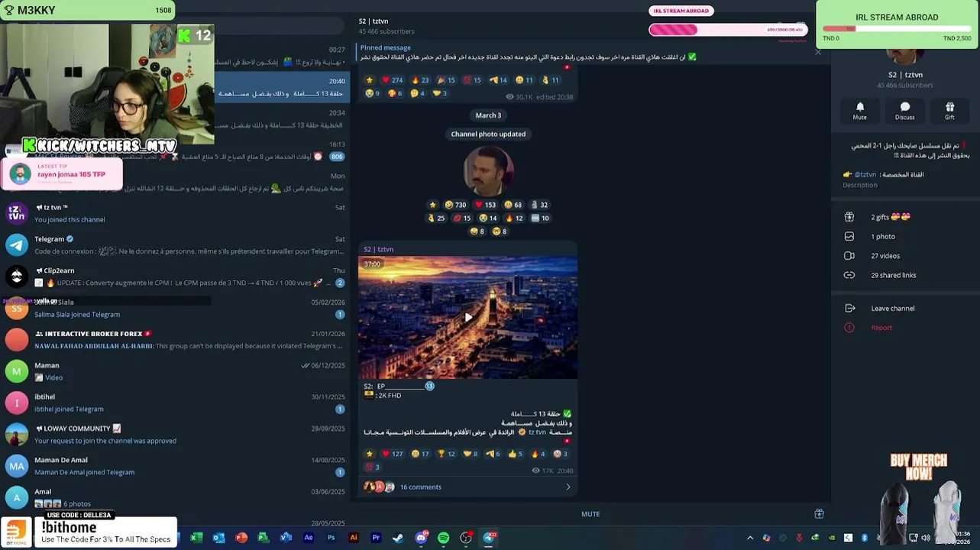This screenshot has width=980, height=550.
Task: Open the S2 | tztvn chat header
Action: (x=387, y=26)
